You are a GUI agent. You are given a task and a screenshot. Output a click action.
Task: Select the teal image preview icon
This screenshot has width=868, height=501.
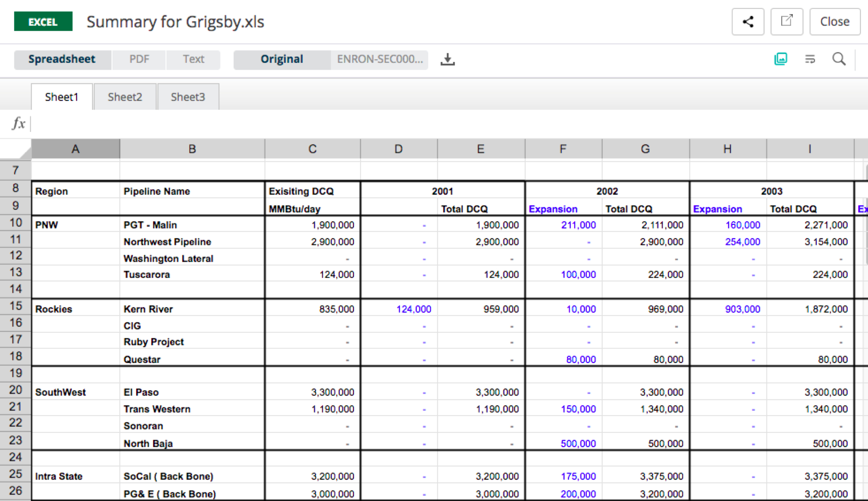point(781,59)
